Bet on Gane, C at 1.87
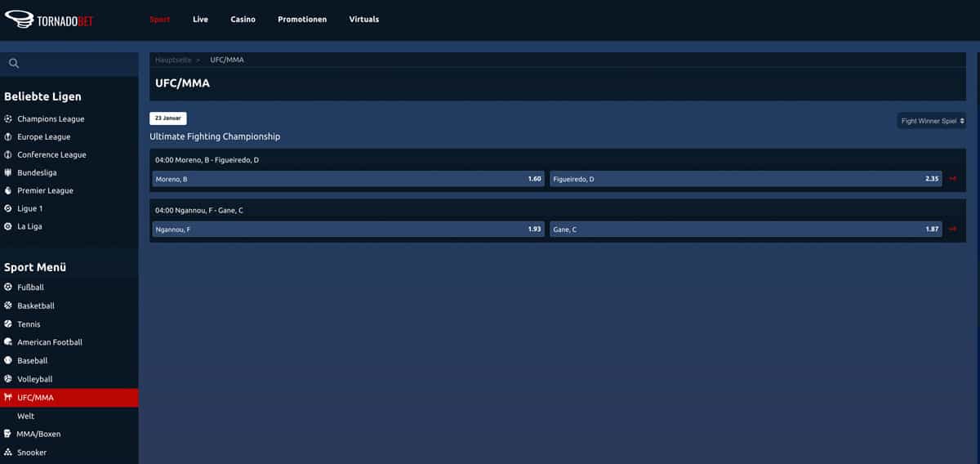This screenshot has height=464, width=980. coord(746,230)
